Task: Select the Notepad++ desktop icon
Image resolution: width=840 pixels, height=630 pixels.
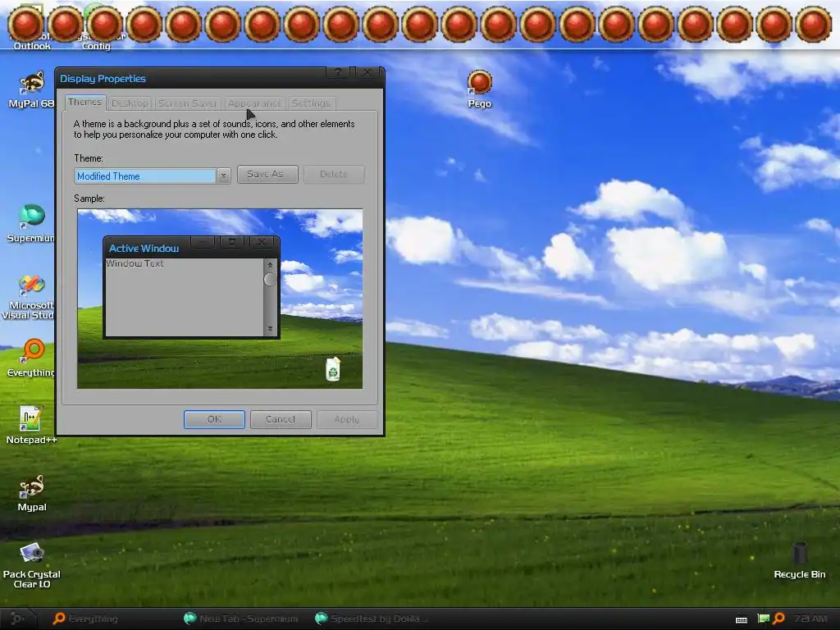Action: click(31, 426)
